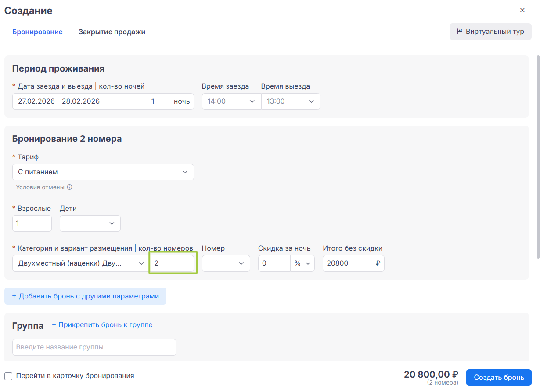Click the Введите название группы field
This screenshot has width=540, height=392.
[x=94, y=347]
